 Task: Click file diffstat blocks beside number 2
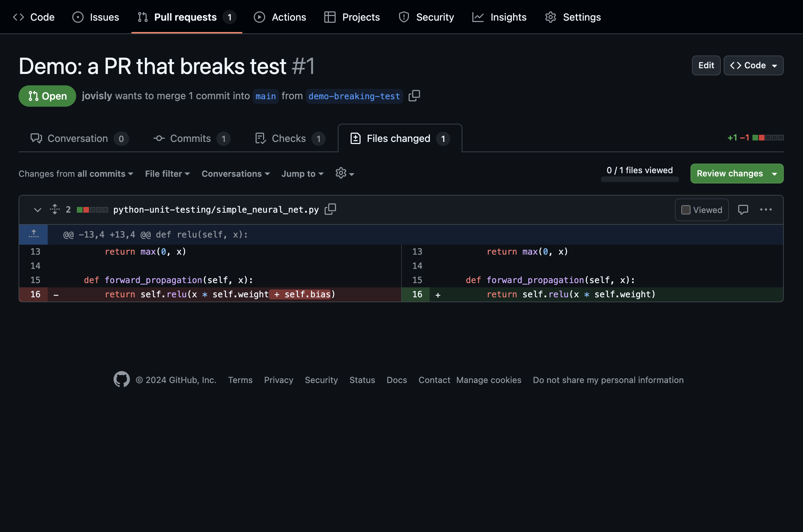[x=93, y=210]
